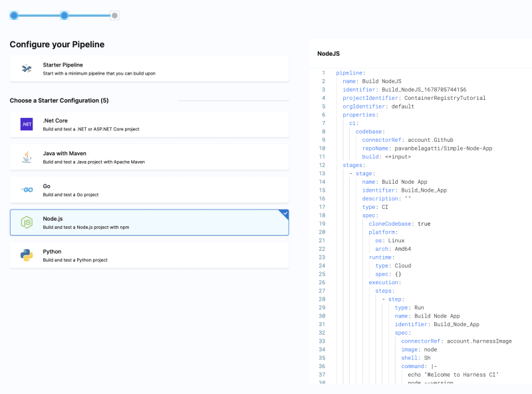Click 'Start with a minimum pipeline' description
The height and width of the screenshot is (394, 532).
(x=99, y=73)
